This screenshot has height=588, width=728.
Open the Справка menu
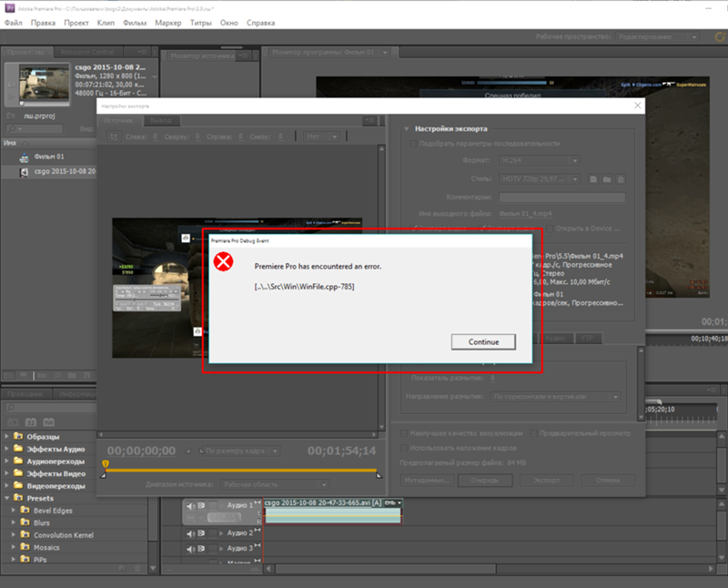tap(261, 23)
